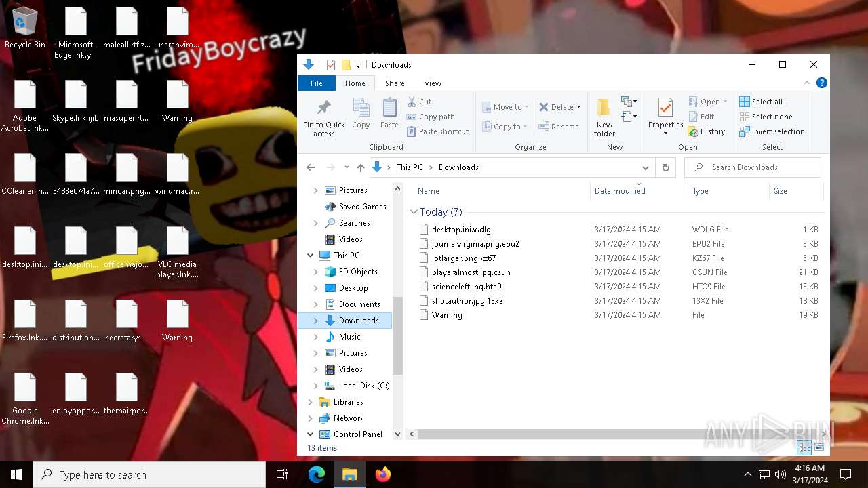This screenshot has height=488, width=868.
Task: Click the Rename command
Action: tap(559, 127)
